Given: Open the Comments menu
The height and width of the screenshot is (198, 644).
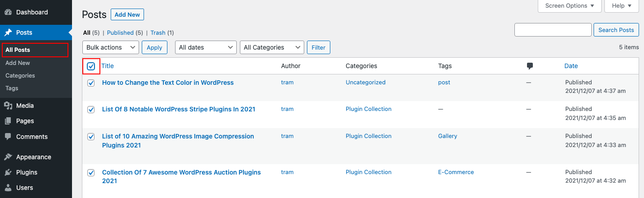Looking at the screenshot, I should [x=36, y=137].
